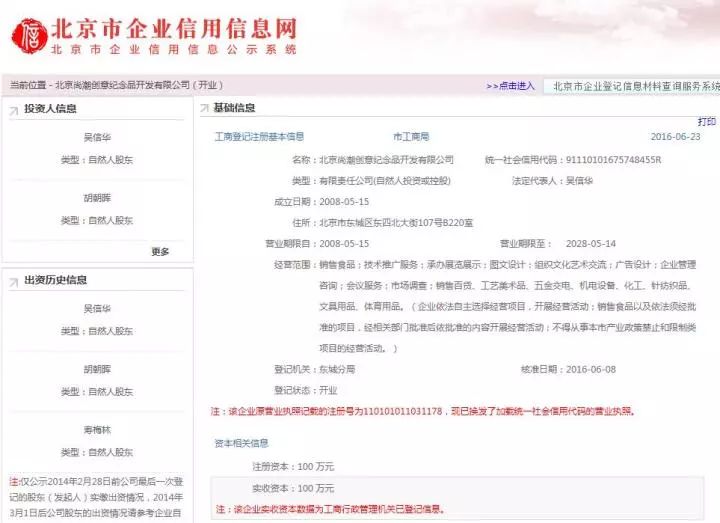720x523 pixels.
Task: Click 登记机关 value 东城分局
Action: click(338, 369)
